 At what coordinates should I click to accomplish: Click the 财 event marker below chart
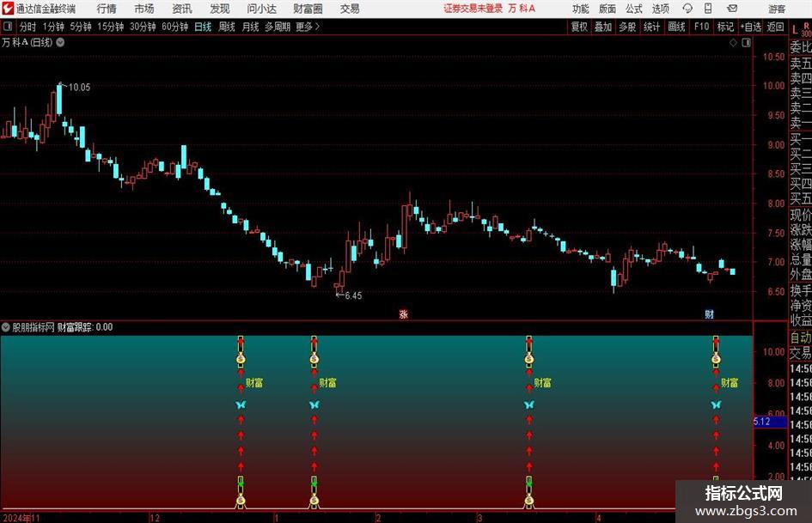[x=710, y=314]
